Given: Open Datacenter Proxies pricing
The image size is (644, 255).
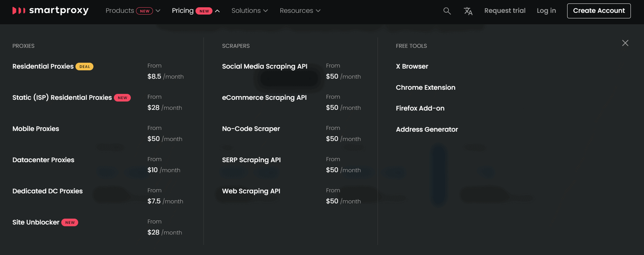Looking at the screenshot, I should pyautogui.click(x=43, y=160).
